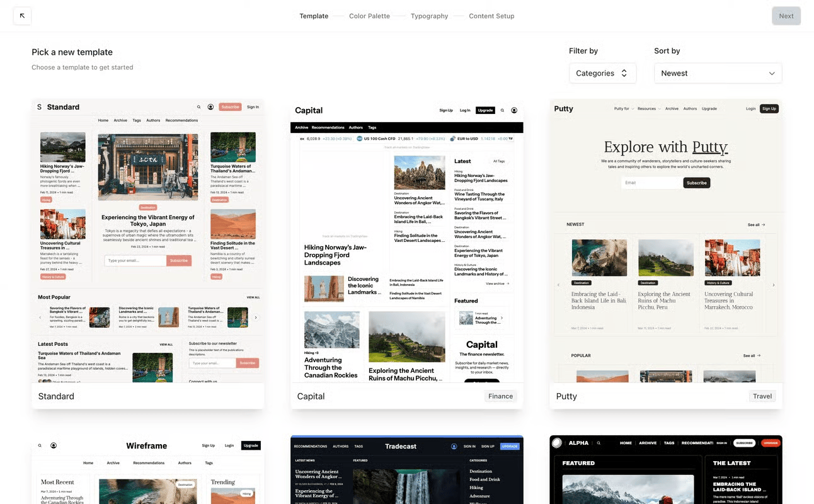The height and width of the screenshot is (504, 814).
Task: Go to the Color Palette step
Action: pyautogui.click(x=369, y=16)
